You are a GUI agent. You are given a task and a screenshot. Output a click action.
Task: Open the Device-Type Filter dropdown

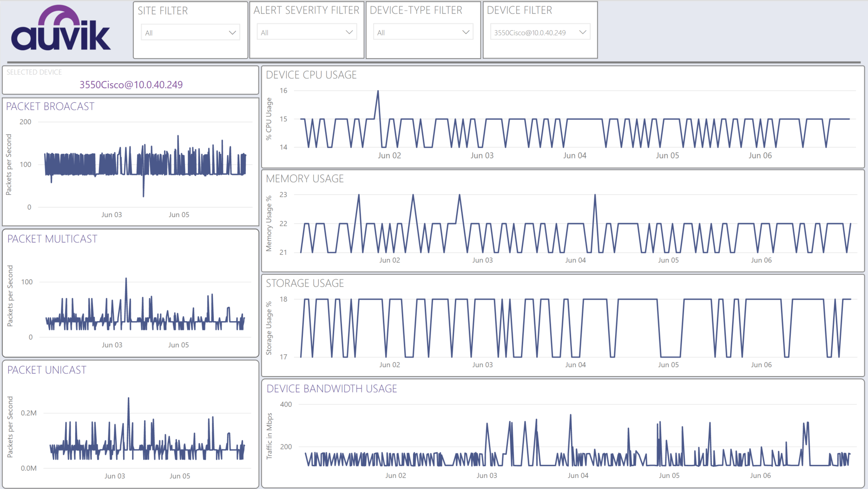(423, 33)
